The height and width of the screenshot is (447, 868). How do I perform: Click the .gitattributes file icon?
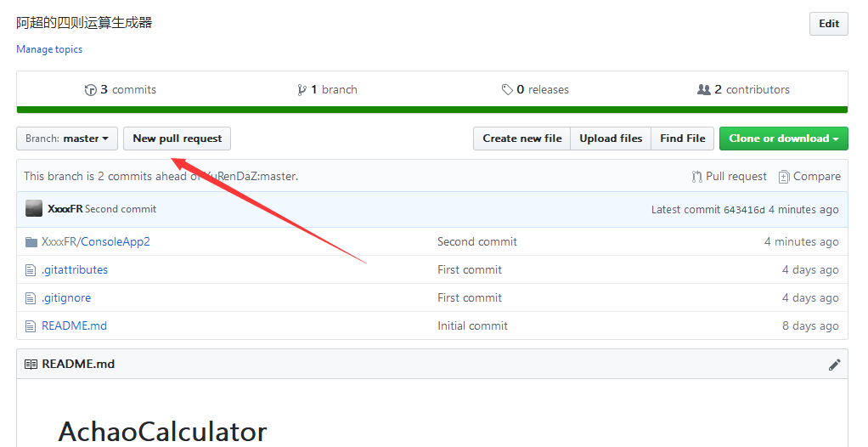coord(31,270)
